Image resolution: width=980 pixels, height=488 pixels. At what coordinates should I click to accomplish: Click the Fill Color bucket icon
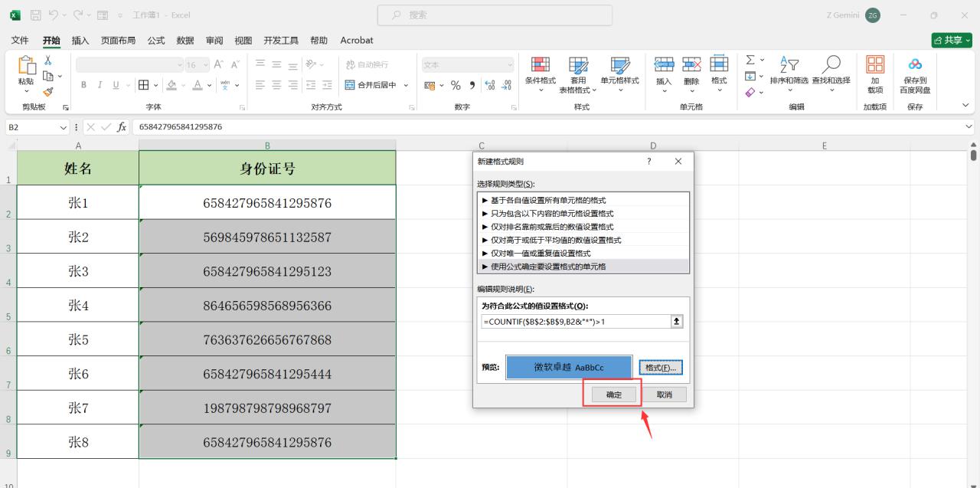tap(171, 85)
